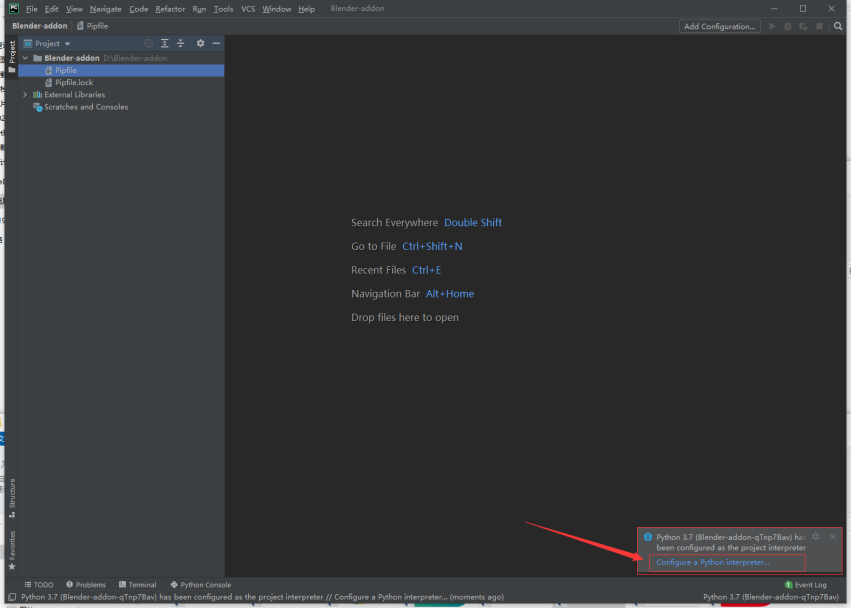Open the Event Log
The width and height of the screenshot is (851, 608).
pyautogui.click(x=805, y=585)
